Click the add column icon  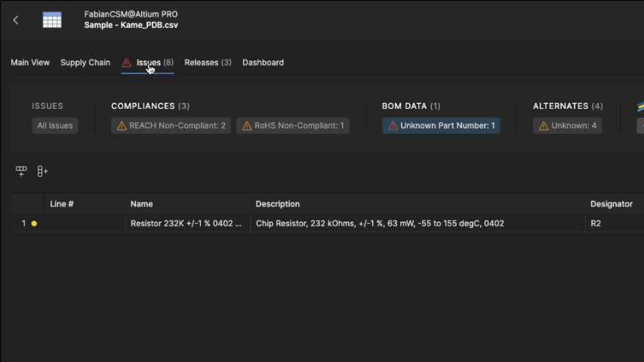42,172
